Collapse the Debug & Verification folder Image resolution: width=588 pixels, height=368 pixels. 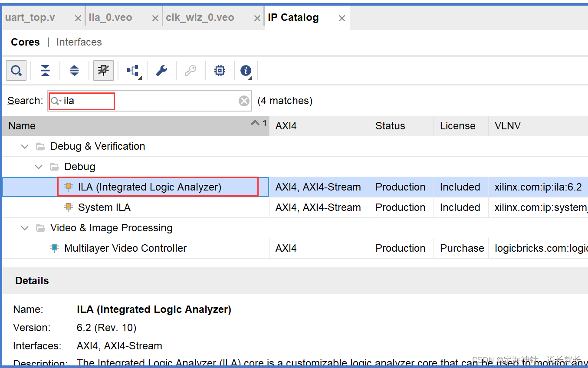[25, 146]
